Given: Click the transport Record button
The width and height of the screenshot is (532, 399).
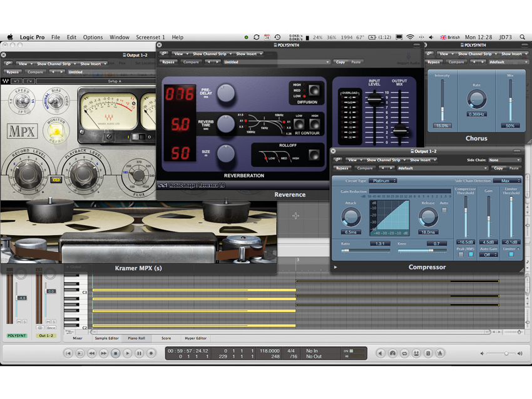Looking at the screenshot, I should [x=151, y=353].
